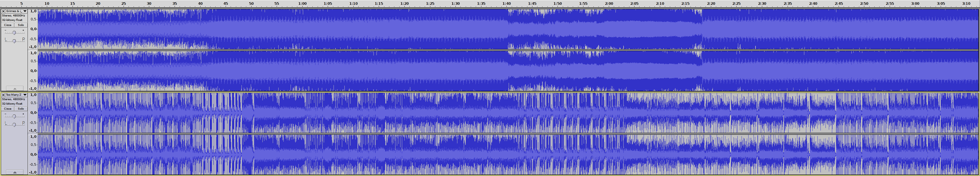The image size is (980, 176).
Task: Collapse the Grimes track with the arrow button
Action: point(15,89)
